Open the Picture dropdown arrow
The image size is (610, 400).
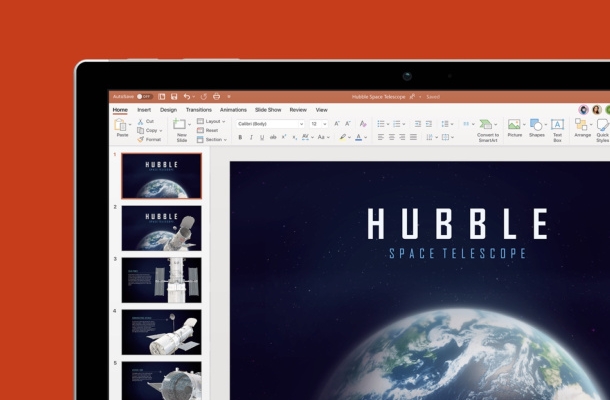point(524,125)
